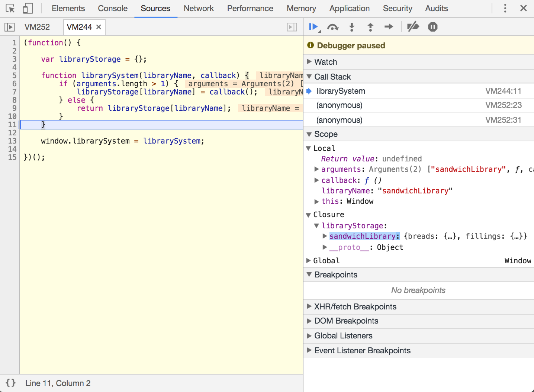
Task: Expand the callback function entry
Action: (316, 180)
